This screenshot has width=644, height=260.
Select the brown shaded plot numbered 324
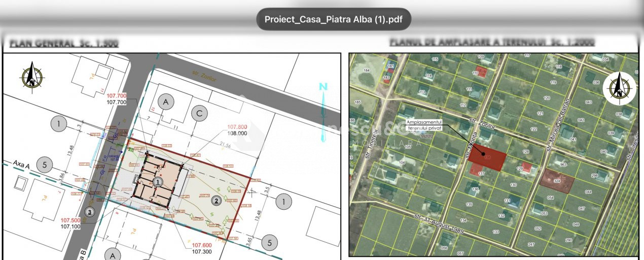(x=556, y=181)
